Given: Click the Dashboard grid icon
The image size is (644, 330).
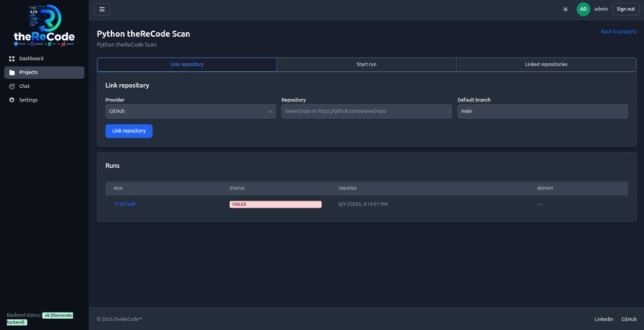Looking at the screenshot, I should [x=11, y=59].
